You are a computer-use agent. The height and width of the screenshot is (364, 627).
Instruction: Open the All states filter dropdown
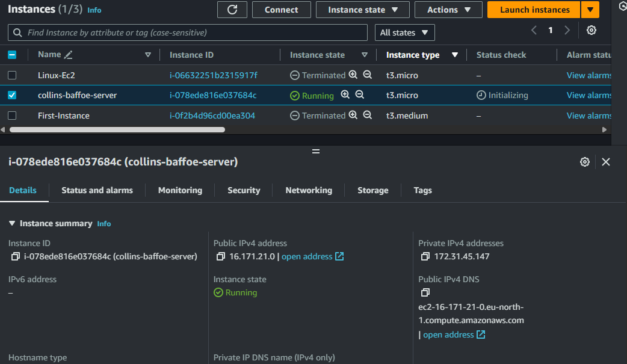[404, 32]
